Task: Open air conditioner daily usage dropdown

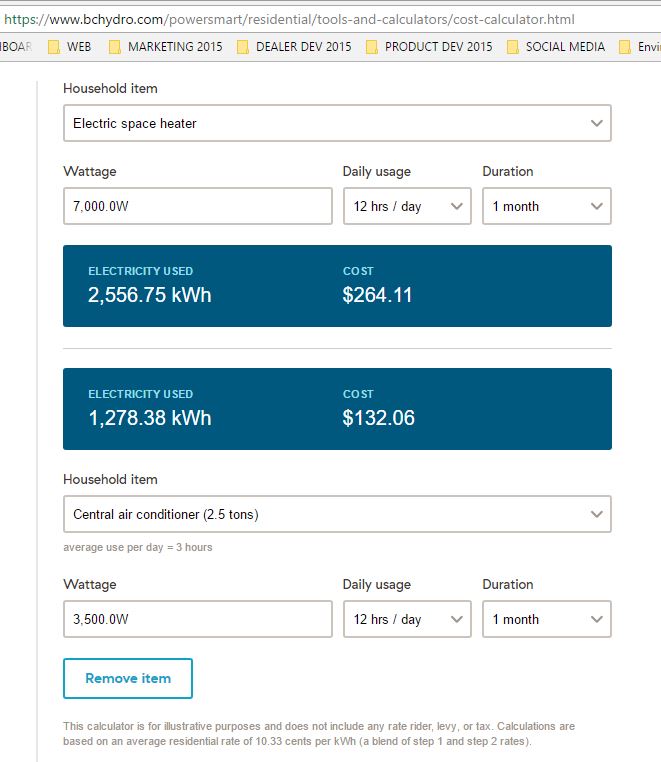Action: click(407, 619)
